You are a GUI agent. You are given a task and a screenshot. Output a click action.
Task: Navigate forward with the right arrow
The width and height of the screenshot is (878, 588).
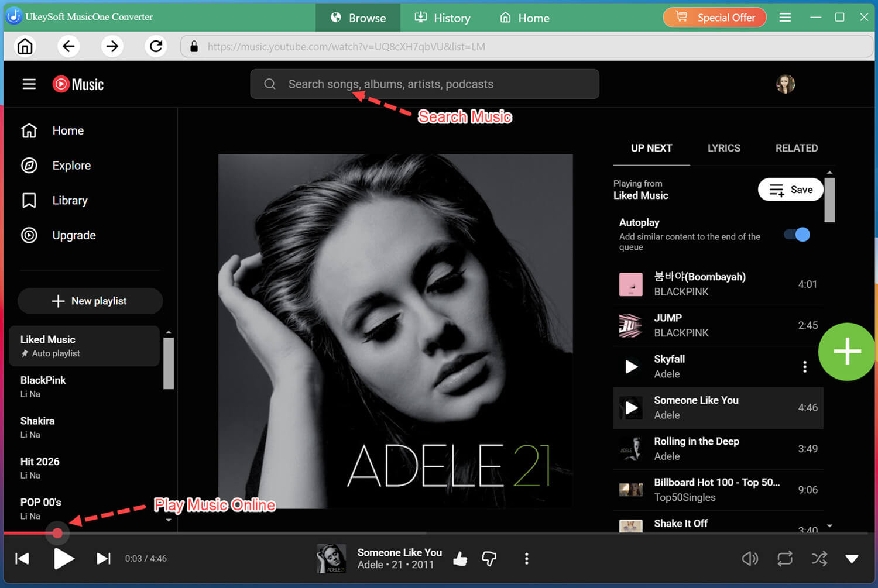click(112, 46)
